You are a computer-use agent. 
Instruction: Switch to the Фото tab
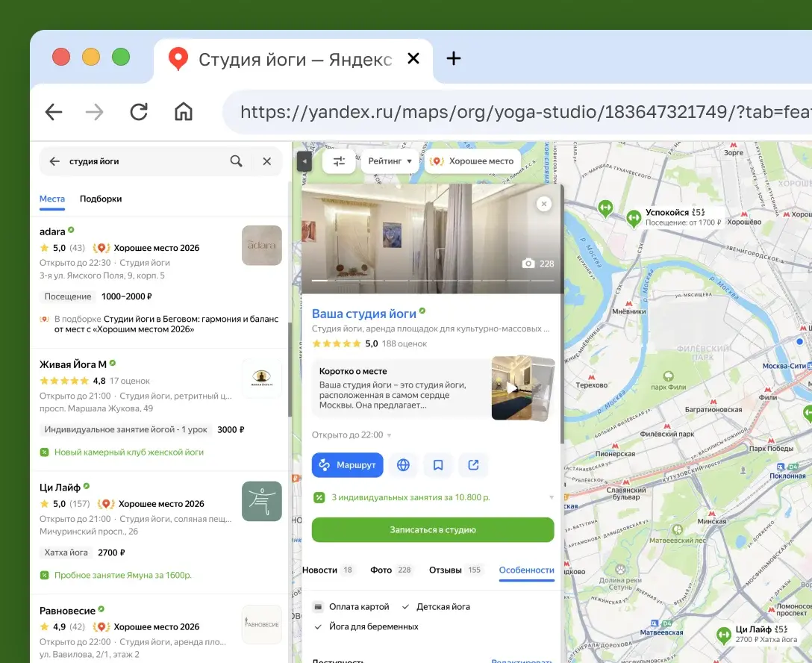coord(391,570)
